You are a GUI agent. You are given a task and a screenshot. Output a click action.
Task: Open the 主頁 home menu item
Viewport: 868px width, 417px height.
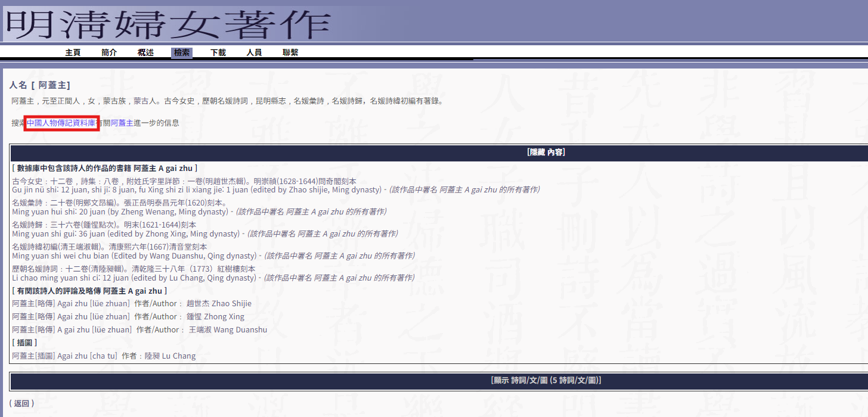click(x=73, y=52)
